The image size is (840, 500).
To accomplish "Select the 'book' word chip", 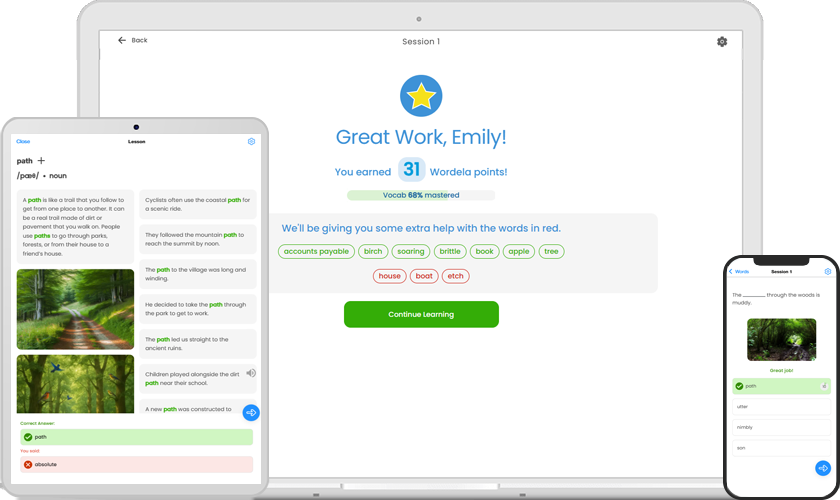I will click(485, 251).
